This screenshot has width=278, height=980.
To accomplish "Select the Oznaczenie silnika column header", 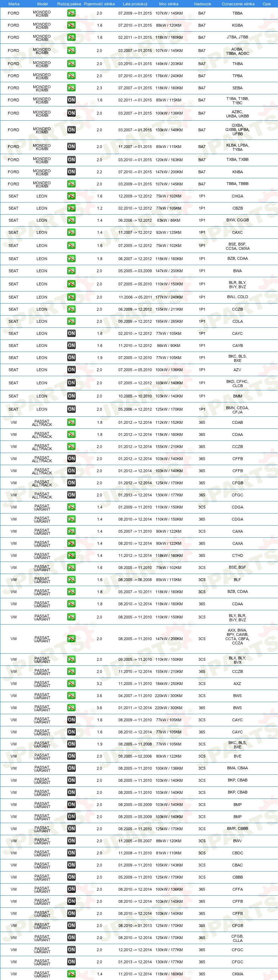I will click(x=238, y=4).
